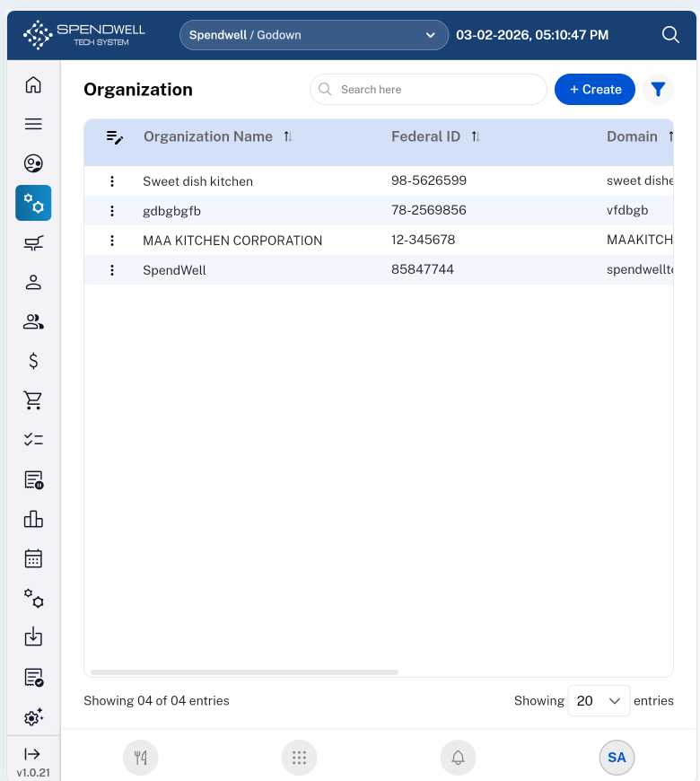700x781 pixels.
Task: Click the header search magnifier icon
Action: 670,35
